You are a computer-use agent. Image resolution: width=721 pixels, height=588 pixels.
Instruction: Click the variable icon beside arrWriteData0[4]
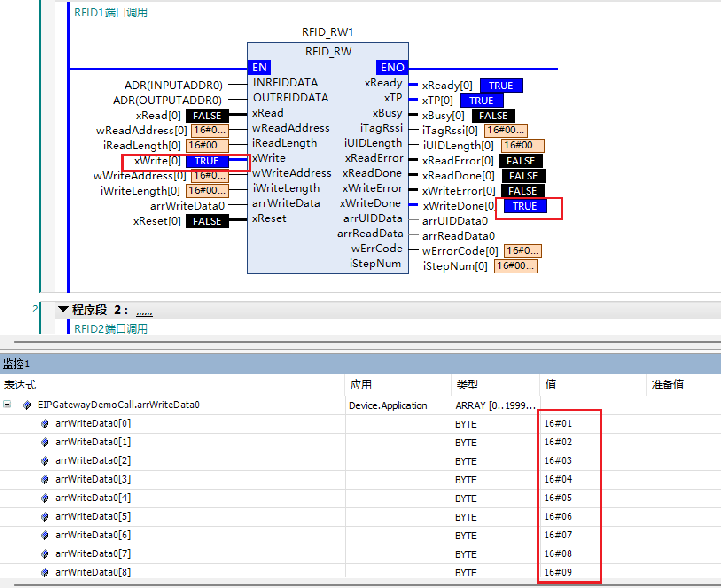tap(44, 498)
